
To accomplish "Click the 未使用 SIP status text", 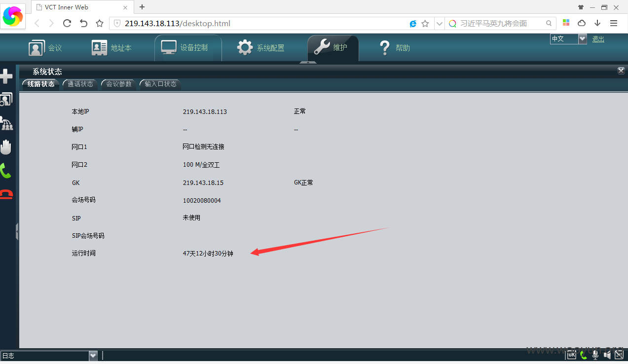I will tap(191, 218).
